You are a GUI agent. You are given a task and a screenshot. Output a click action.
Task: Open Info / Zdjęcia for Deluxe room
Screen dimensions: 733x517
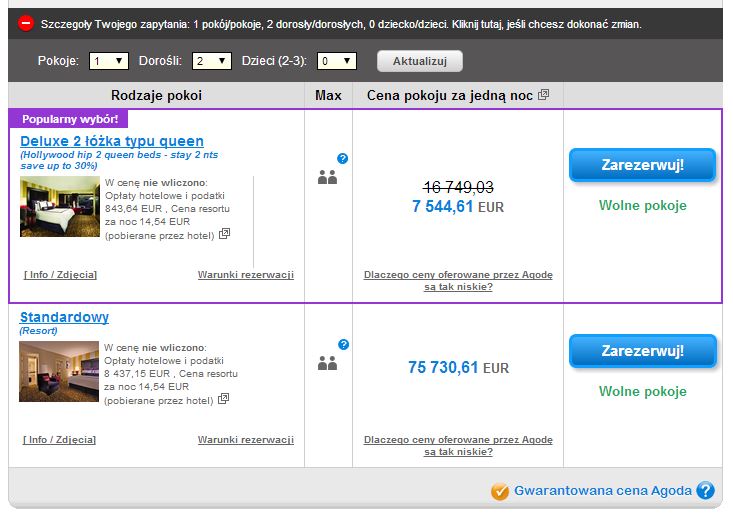click(60, 275)
